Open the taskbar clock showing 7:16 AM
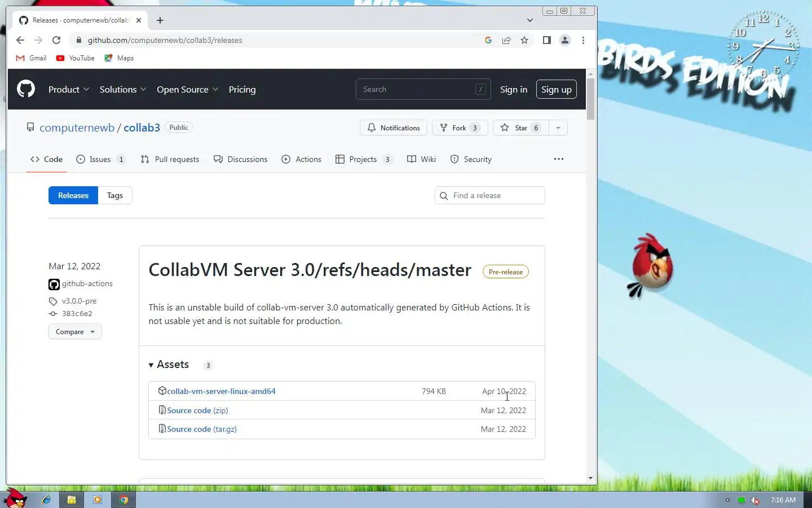The width and height of the screenshot is (812, 508). [783, 500]
